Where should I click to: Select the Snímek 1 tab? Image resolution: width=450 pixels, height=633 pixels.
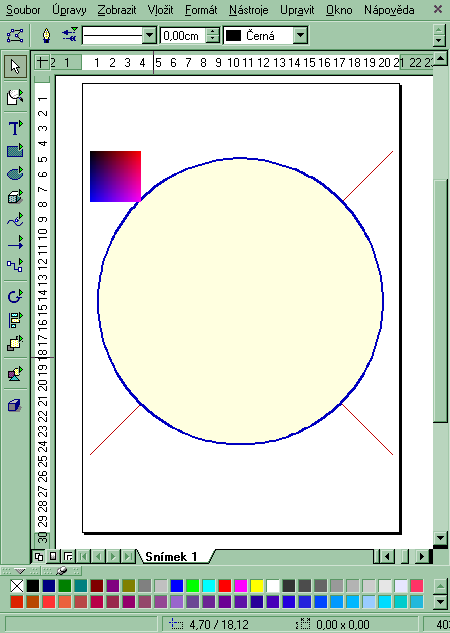pyautogui.click(x=171, y=557)
